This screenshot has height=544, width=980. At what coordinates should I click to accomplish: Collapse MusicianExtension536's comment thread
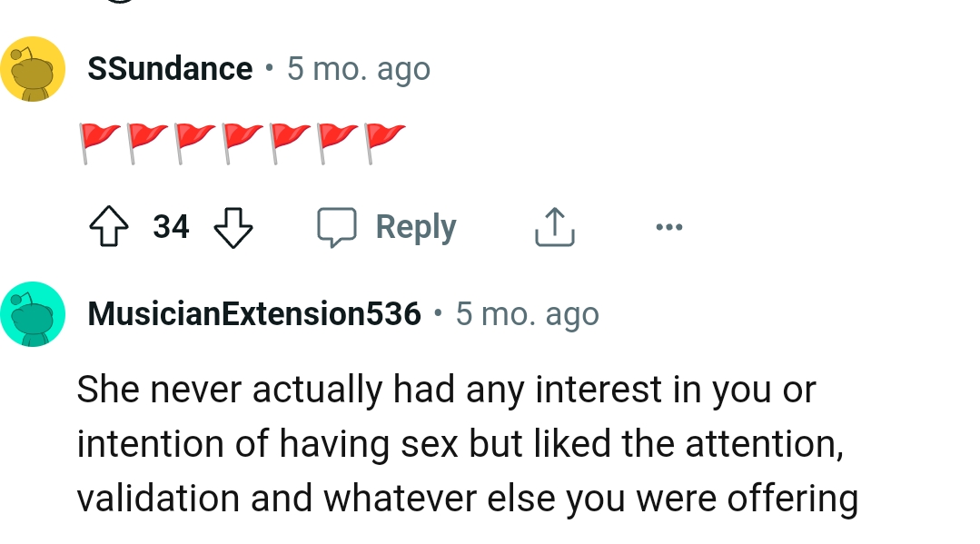pos(34,313)
